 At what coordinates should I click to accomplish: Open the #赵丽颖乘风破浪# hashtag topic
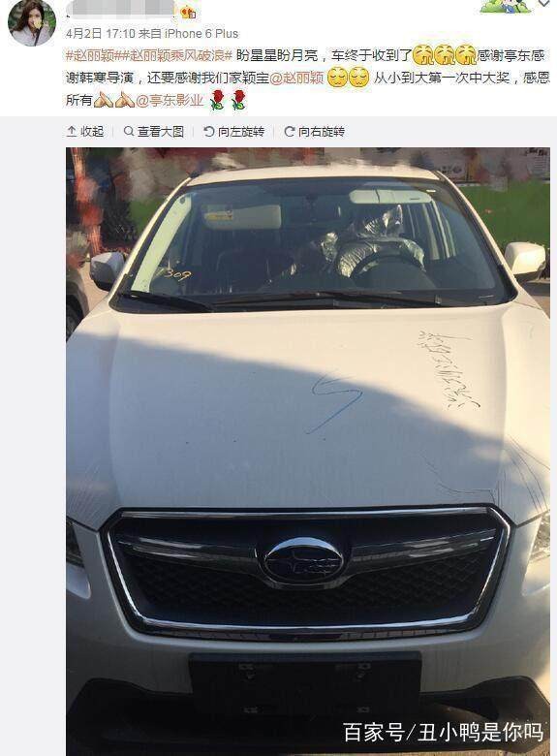pyautogui.click(x=176, y=55)
